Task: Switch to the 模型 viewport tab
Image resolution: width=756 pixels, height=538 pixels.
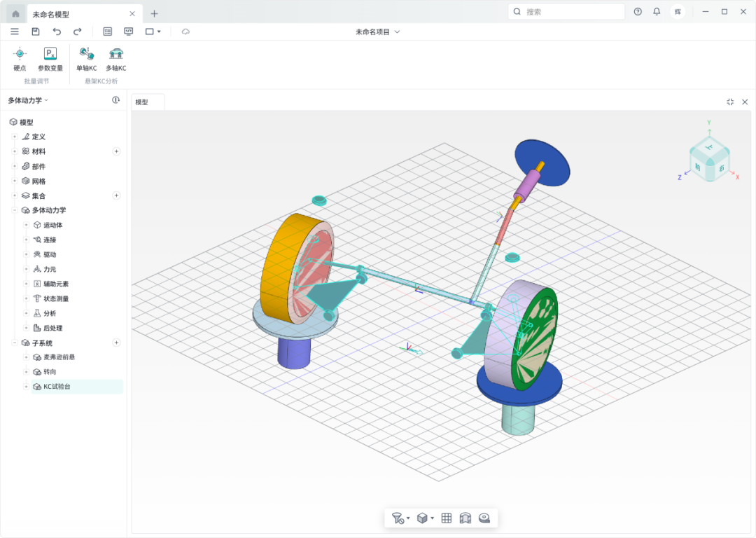Action: click(x=142, y=102)
